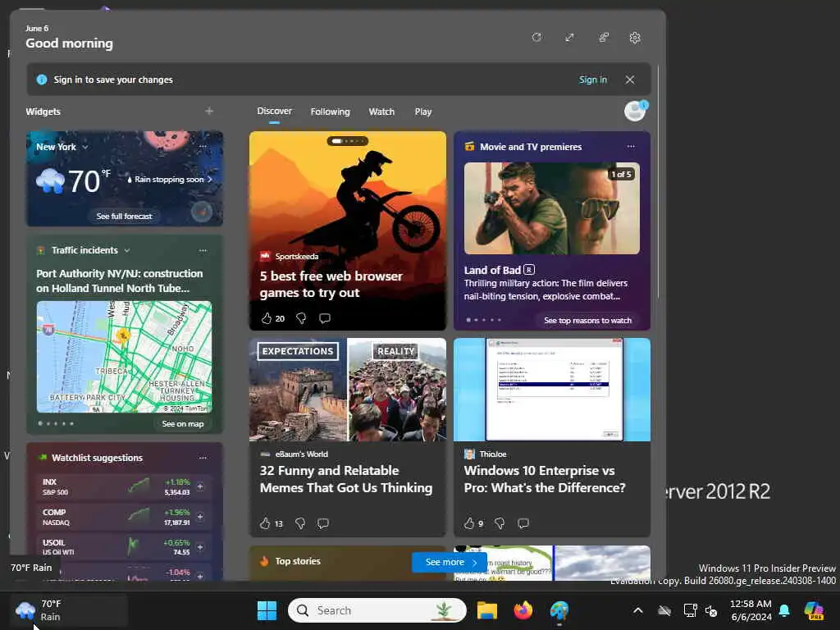
Task: Click the Sign in link
Action: 592,80
